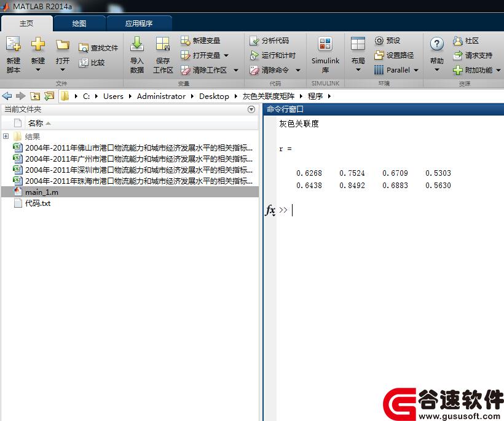Click the Parallel icon
This screenshot has width=504, height=421.
(379, 70)
